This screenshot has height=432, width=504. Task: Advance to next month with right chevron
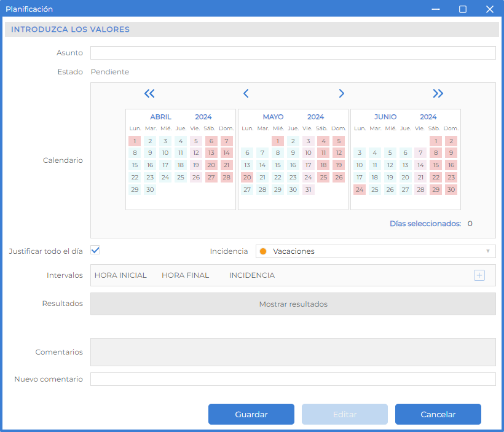click(x=341, y=93)
